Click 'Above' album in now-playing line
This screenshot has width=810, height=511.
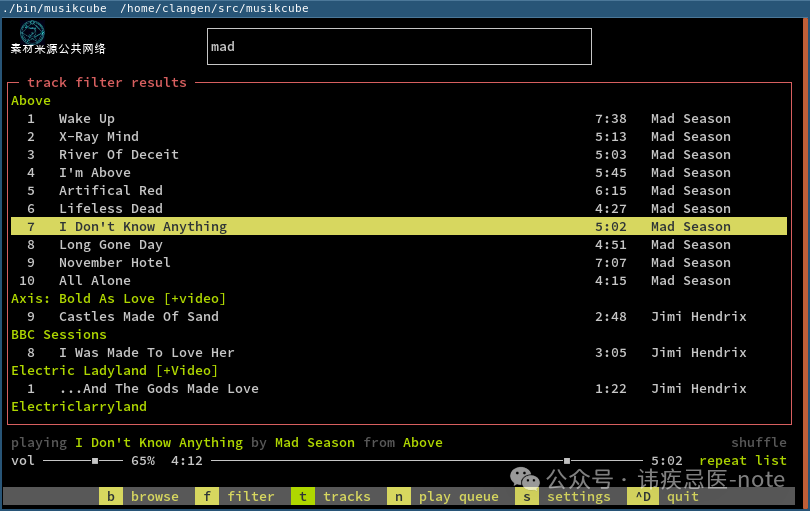click(x=423, y=443)
